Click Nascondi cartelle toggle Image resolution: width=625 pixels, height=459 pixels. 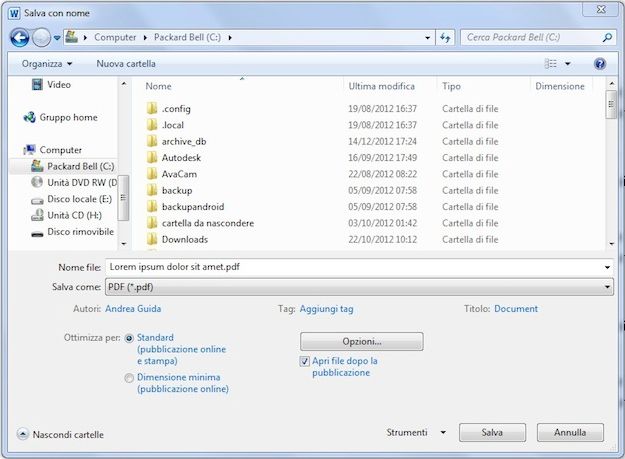[x=60, y=434]
